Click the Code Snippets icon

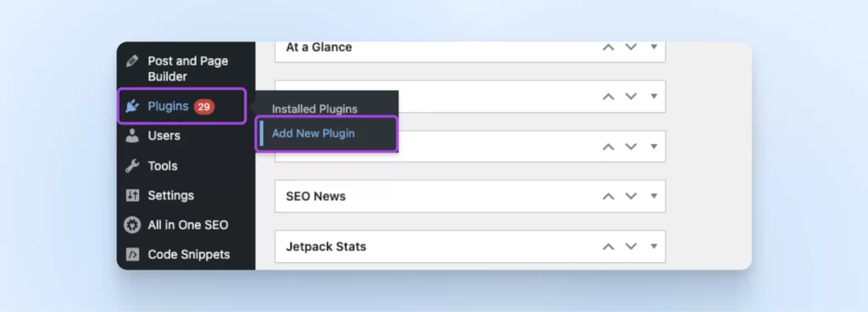coord(132,254)
